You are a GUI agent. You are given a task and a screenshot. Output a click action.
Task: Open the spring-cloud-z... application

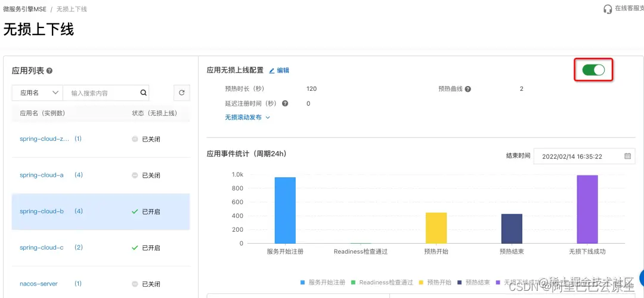45,139
